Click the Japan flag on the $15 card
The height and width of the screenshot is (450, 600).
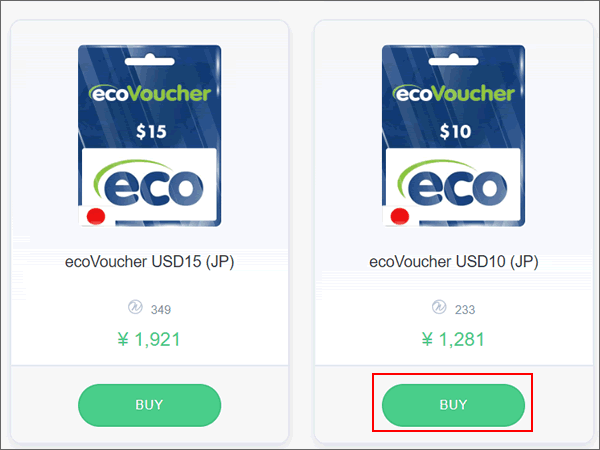(96, 216)
